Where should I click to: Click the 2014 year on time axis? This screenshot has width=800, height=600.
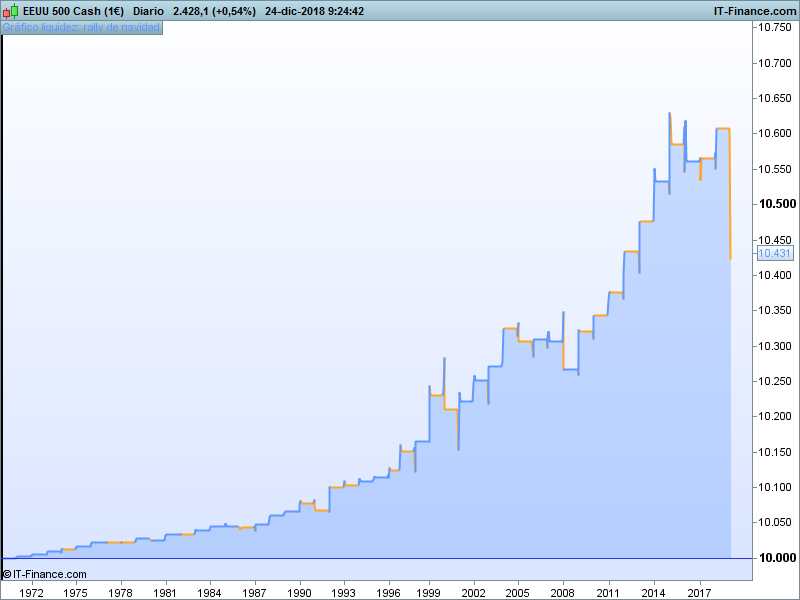coord(654,592)
